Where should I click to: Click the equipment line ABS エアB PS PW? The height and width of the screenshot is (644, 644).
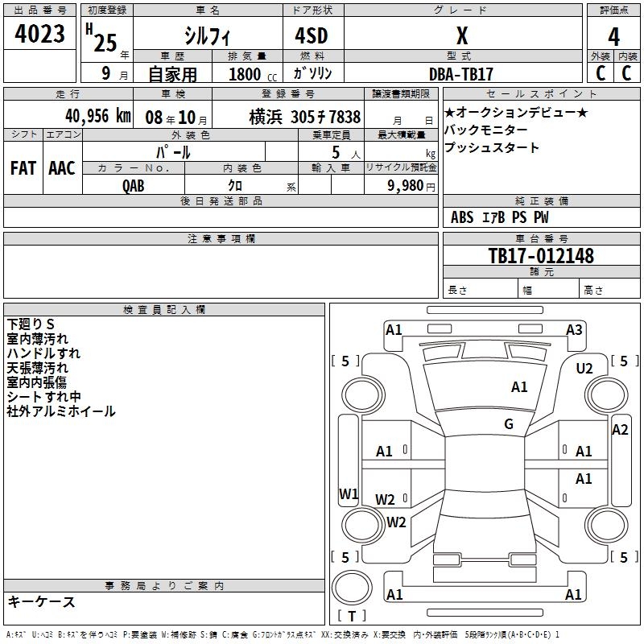click(x=499, y=217)
